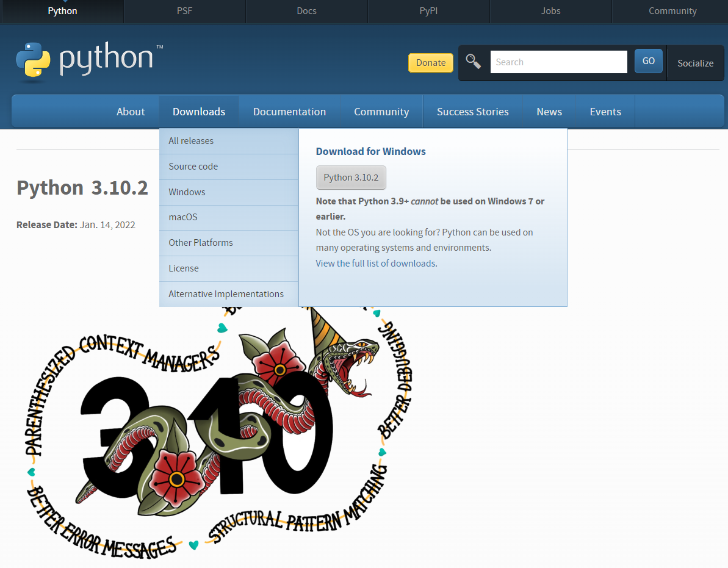The image size is (728, 568).
Task: Open License from the Downloads submenu
Action: click(x=229, y=268)
